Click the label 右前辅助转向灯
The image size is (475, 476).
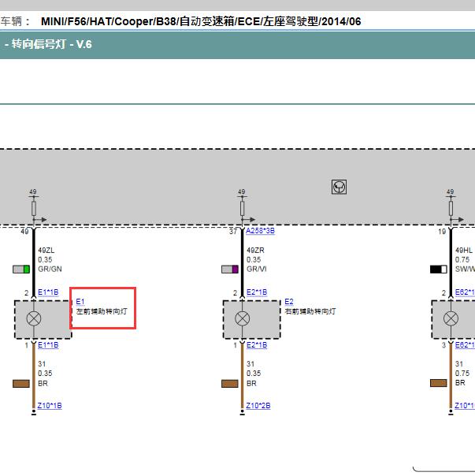click(310, 311)
